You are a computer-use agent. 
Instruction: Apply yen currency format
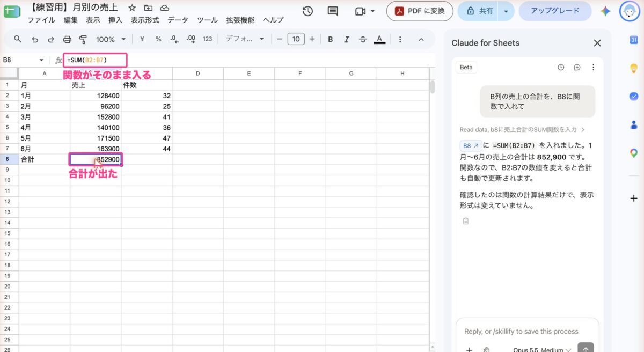(142, 39)
